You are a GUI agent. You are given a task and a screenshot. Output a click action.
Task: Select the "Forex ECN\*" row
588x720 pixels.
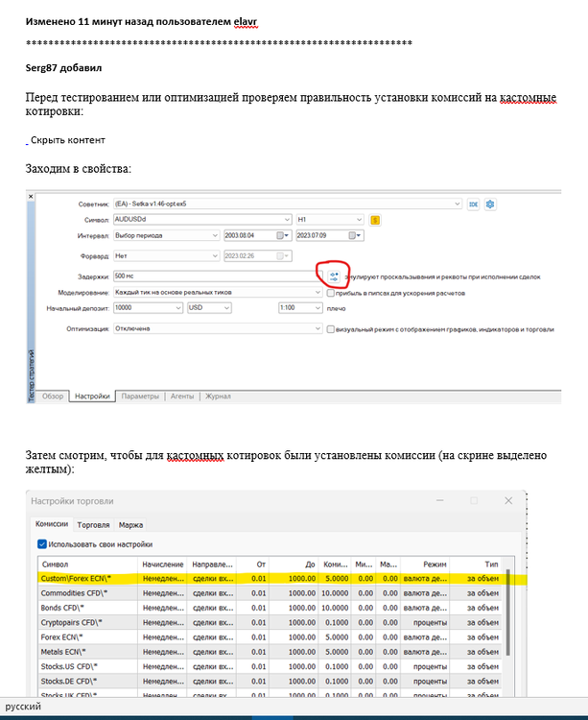270,637
